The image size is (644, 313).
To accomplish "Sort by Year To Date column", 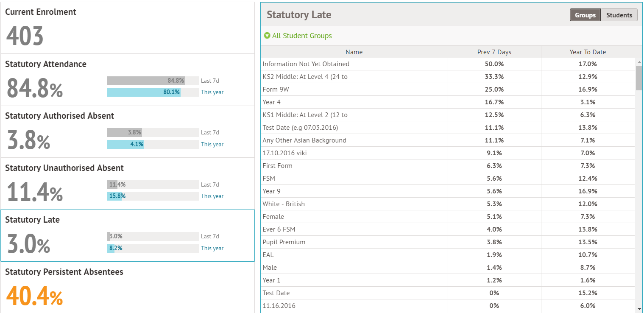I will point(588,52).
